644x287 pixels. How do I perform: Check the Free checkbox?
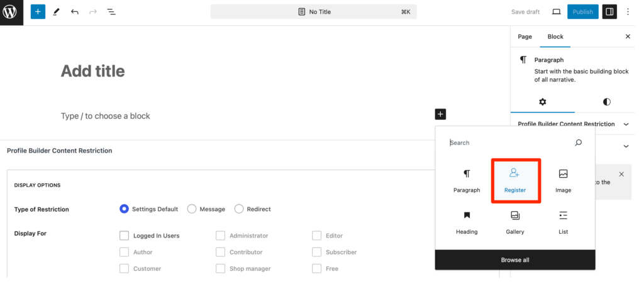[317, 269]
